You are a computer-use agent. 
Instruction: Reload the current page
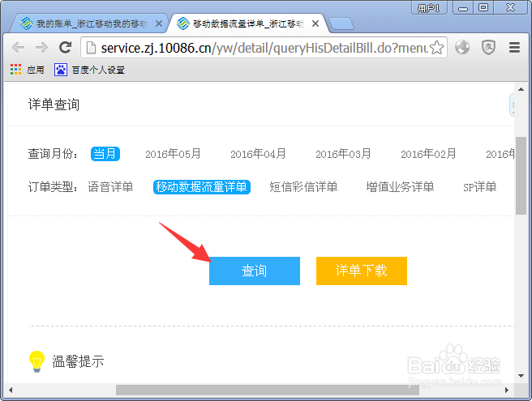65,48
